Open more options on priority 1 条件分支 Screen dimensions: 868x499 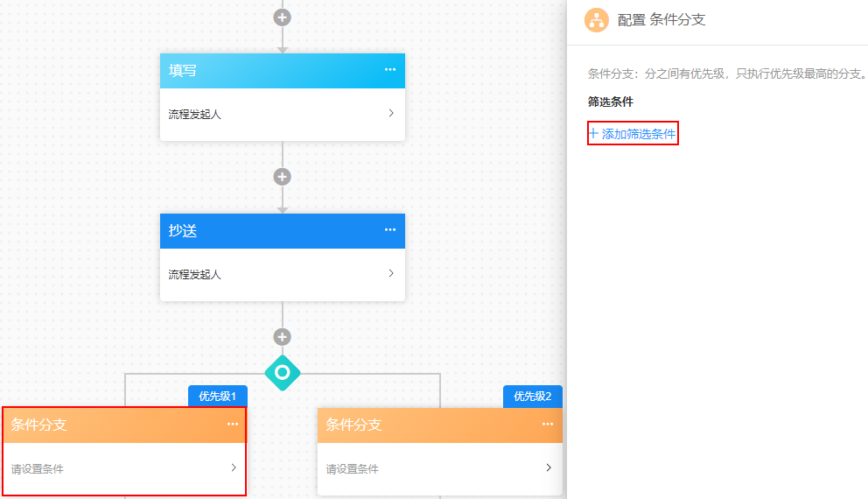tap(233, 425)
